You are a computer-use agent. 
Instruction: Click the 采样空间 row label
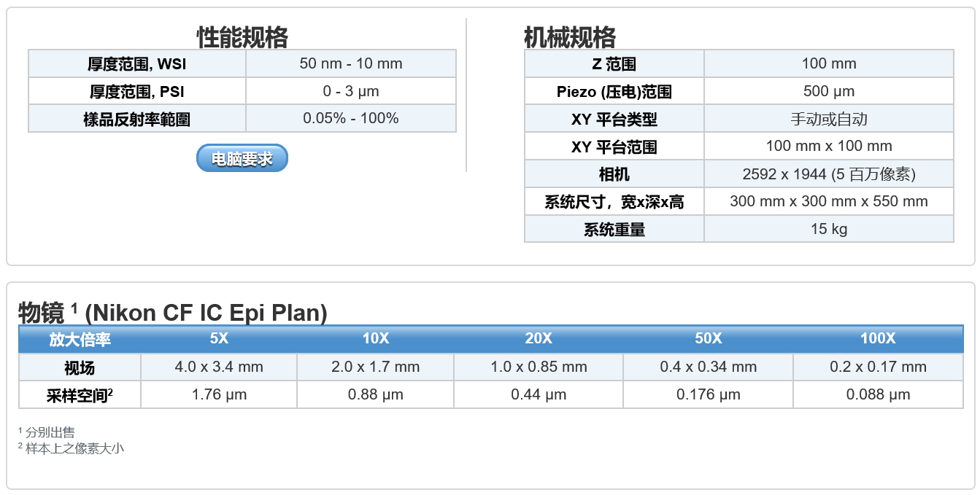point(80,395)
